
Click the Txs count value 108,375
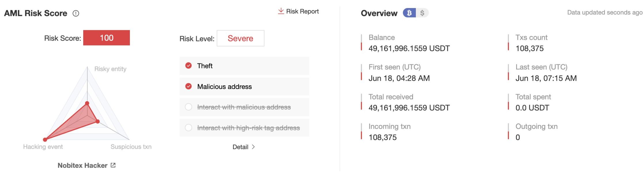[529, 48]
